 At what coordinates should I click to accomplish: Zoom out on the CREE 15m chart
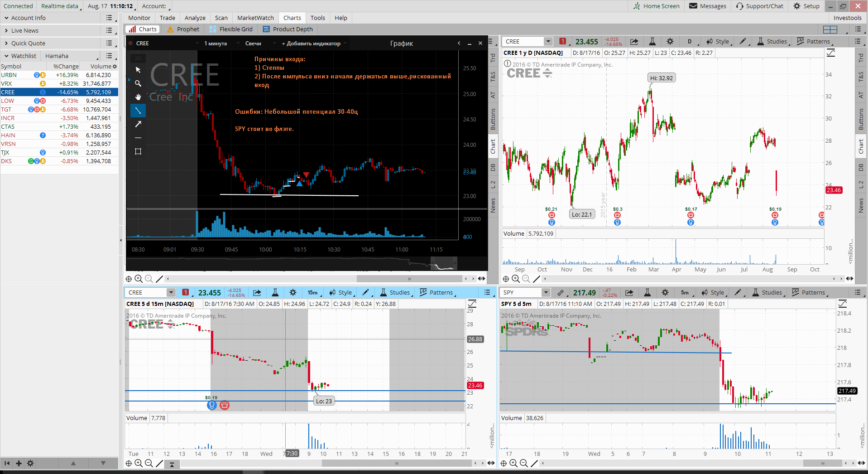coord(149,463)
